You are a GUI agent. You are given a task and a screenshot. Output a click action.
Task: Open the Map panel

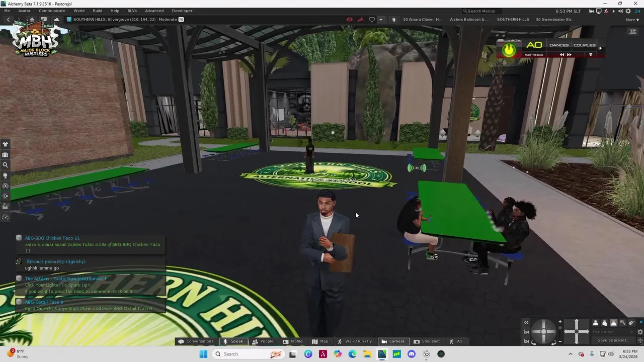320,341
